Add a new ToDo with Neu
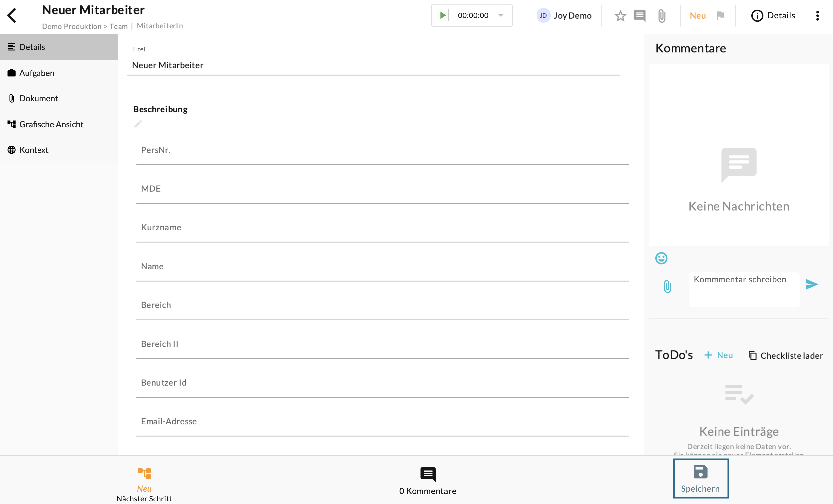833x504 pixels. click(x=719, y=355)
